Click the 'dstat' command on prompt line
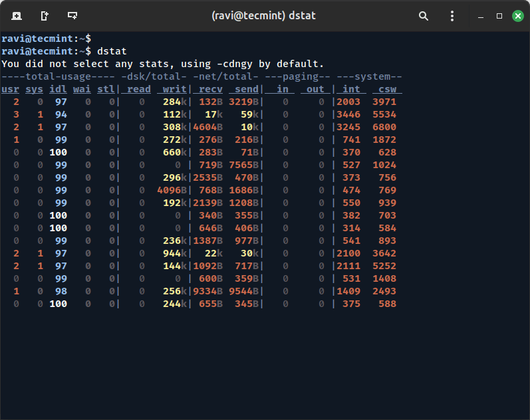This screenshot has width=530, height=420. click(x=112, y=51)
